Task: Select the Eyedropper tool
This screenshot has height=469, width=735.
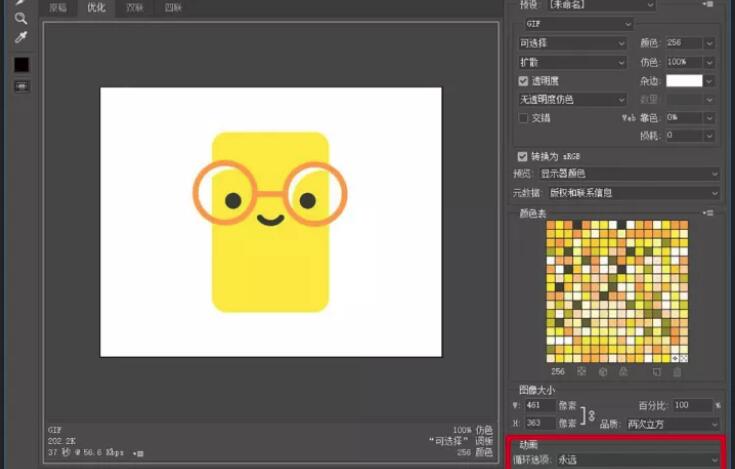Action: [x=21, y=38]
